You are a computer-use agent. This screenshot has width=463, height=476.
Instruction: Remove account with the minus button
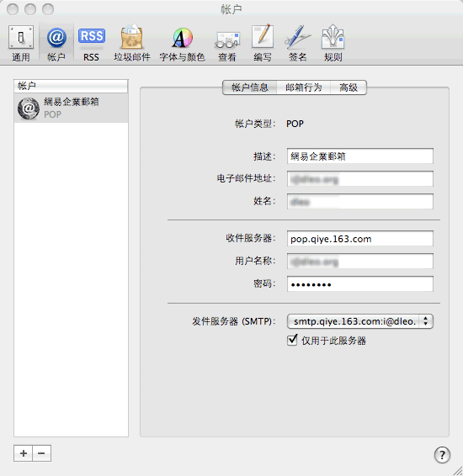click(41, 453)
